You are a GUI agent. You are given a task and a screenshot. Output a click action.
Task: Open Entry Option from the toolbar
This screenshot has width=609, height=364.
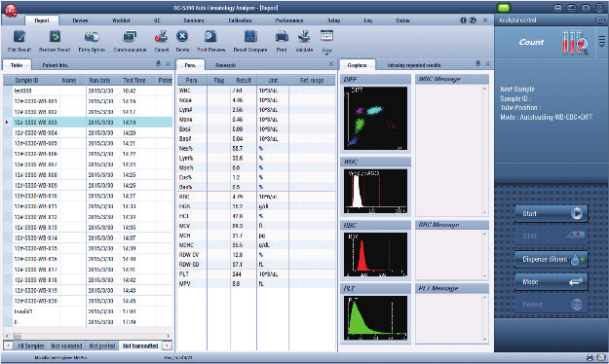point(92,37)
